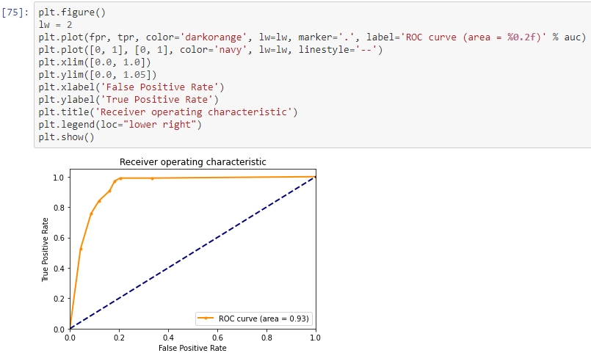Click the x-axis label 'False Positive Rate' on chart

click(x=192, y=348)
